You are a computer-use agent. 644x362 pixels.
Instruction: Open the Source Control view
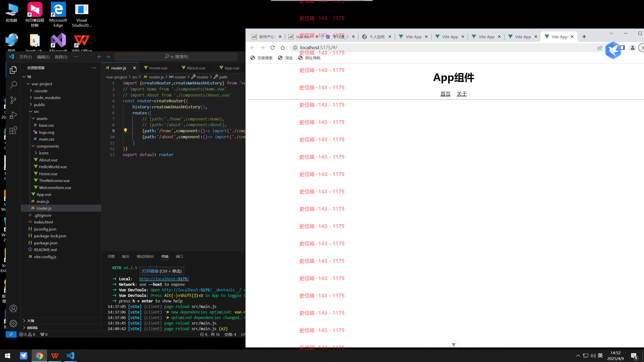[x=13, y=100]
